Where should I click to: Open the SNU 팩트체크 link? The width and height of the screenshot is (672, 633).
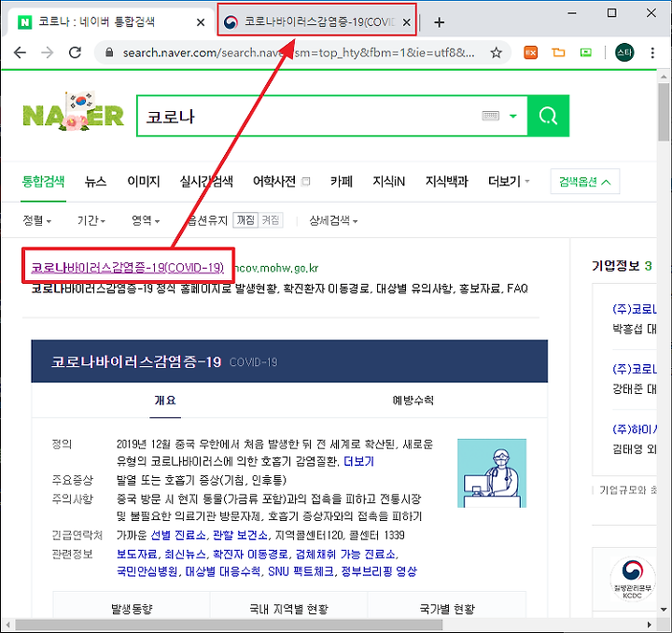coord(301,571)
